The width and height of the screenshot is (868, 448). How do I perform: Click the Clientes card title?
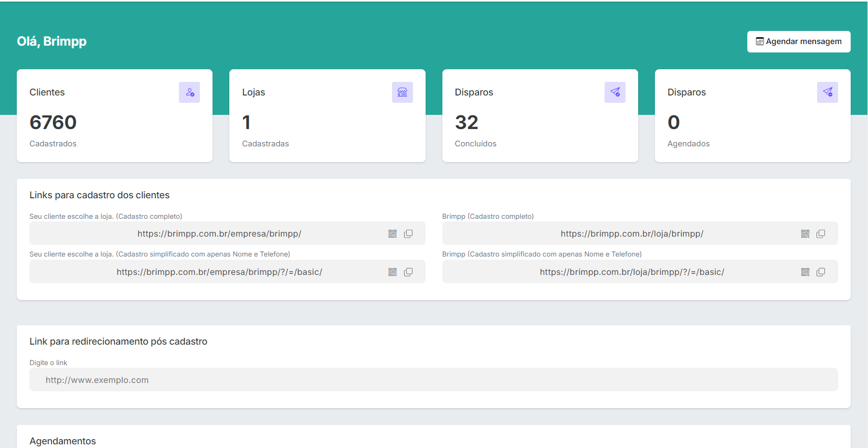(x=47, y=92)
